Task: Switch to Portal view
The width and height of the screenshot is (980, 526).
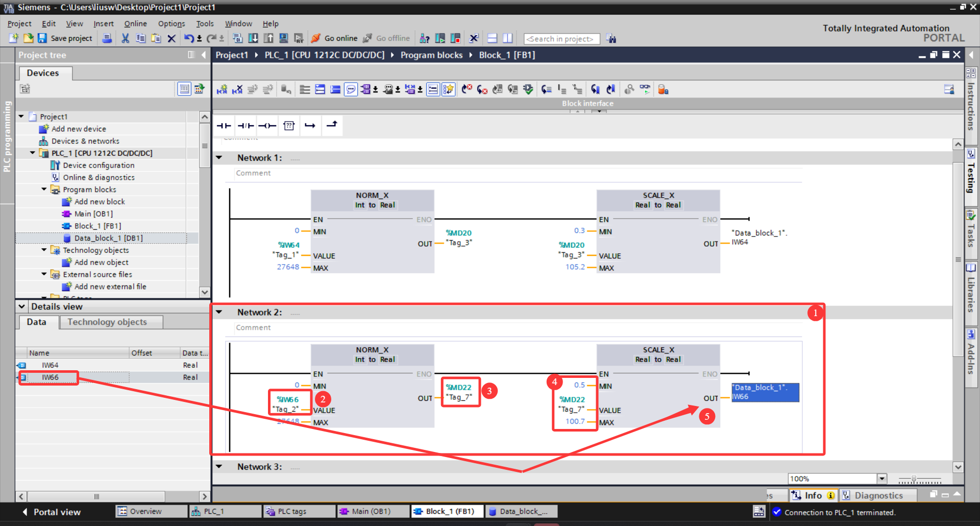Action: point(51,512)
